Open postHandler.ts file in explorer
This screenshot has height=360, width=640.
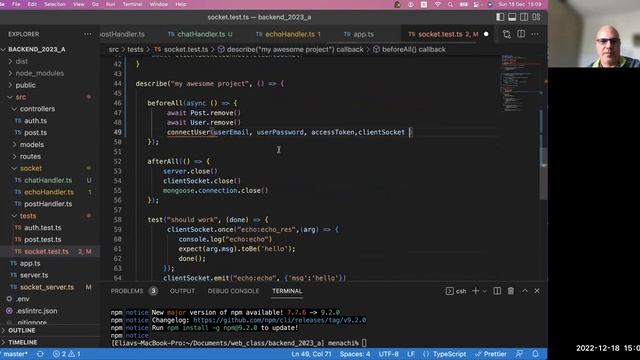[x=49, y=204]
